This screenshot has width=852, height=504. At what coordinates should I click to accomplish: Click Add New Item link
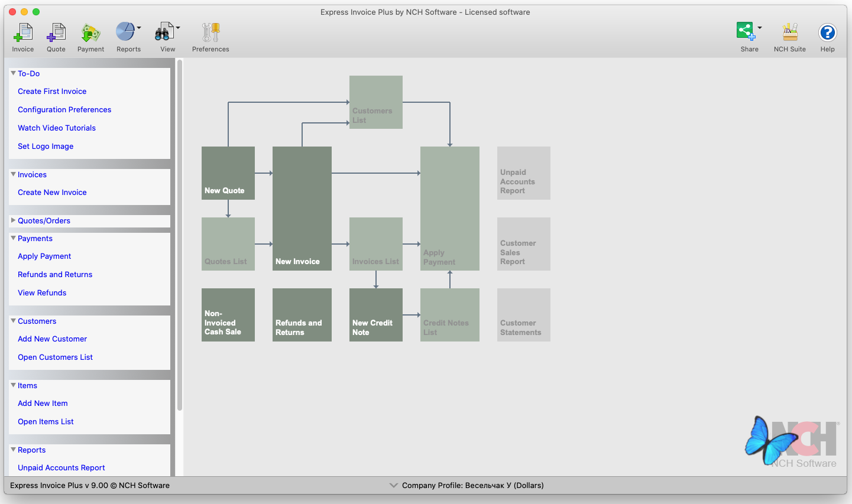(43, 404)
